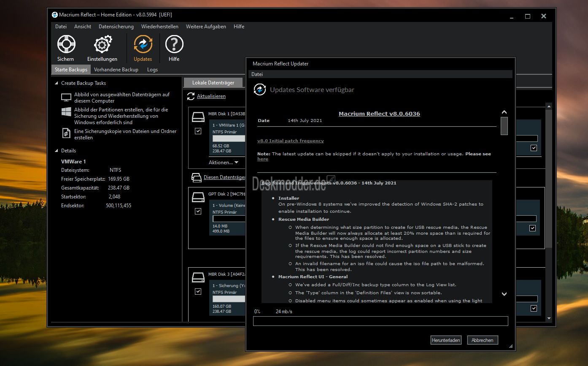Click the MBR Disk 3 drive icon
Image resolution: width=588 pixels, height=366 pixels.
[198, 277]
